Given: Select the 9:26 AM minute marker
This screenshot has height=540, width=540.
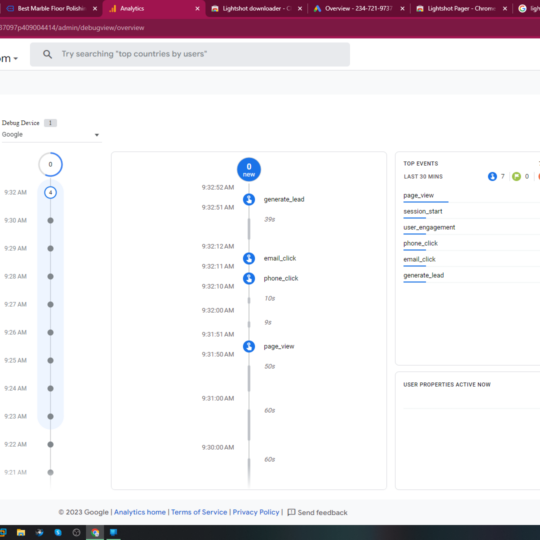Looking at the screenshot, I should click(50, 332).
